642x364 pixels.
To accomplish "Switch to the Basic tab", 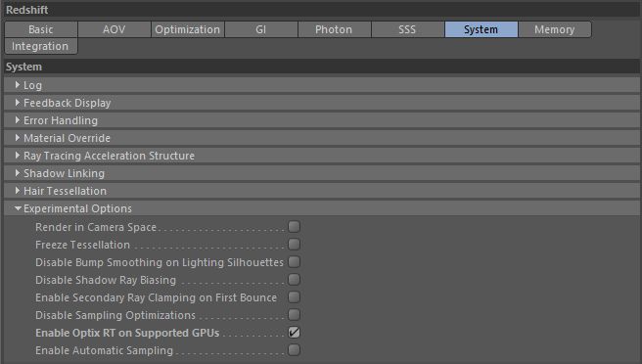I will click(41, 29).
